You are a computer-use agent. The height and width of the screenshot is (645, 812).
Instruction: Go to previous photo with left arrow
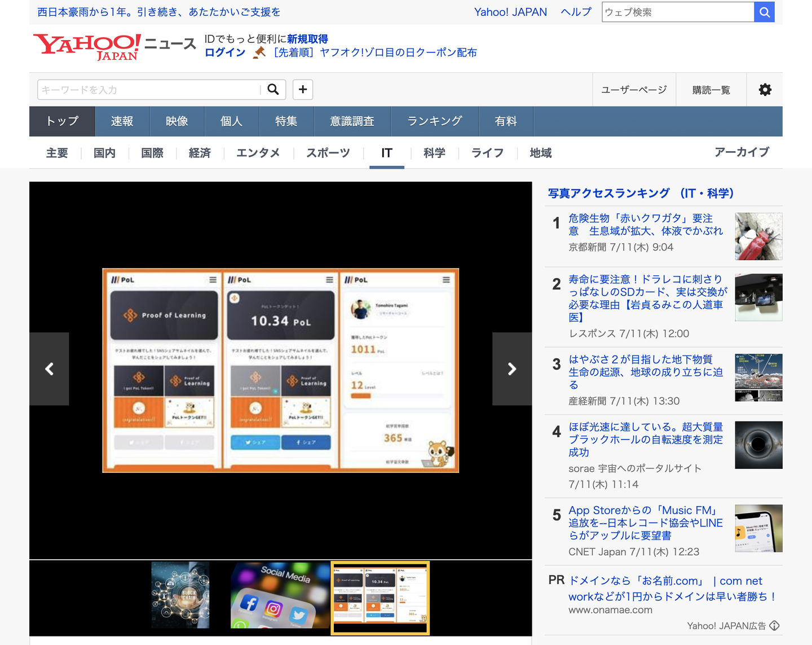50,368
